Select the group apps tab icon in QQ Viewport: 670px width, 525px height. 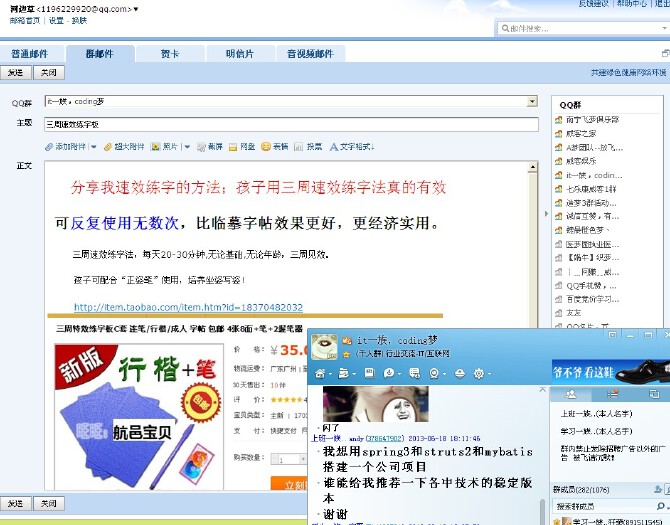click(x=654, y=394)
